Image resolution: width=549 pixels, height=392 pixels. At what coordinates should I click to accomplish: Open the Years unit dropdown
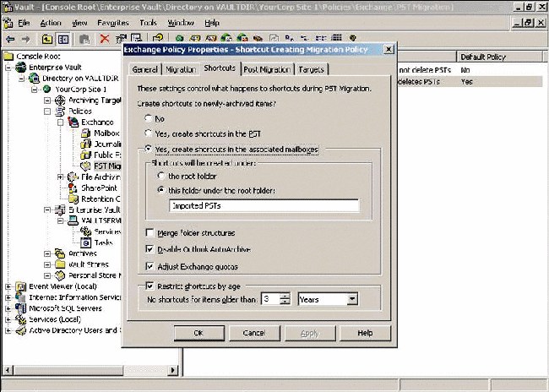[x=353, y=298]
